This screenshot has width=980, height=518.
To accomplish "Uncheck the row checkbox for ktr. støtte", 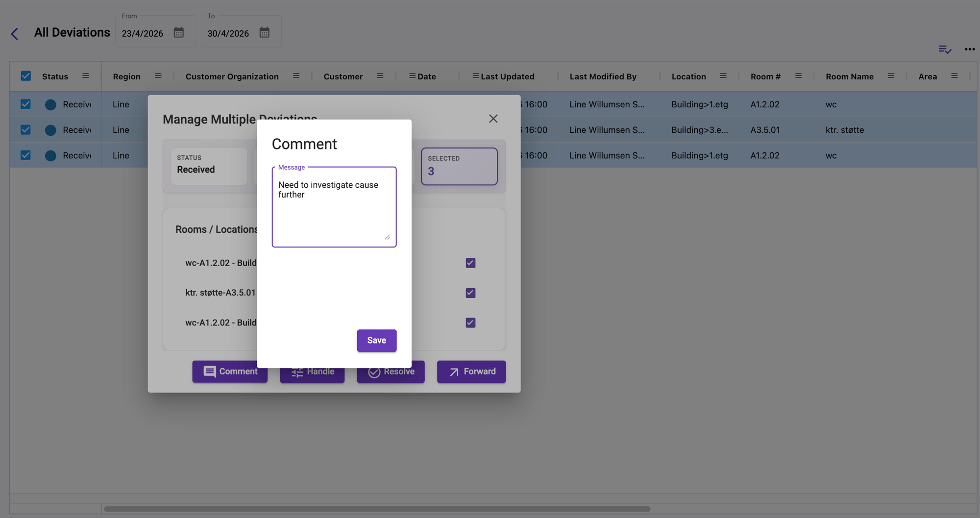I will click(x=26, y=130).
